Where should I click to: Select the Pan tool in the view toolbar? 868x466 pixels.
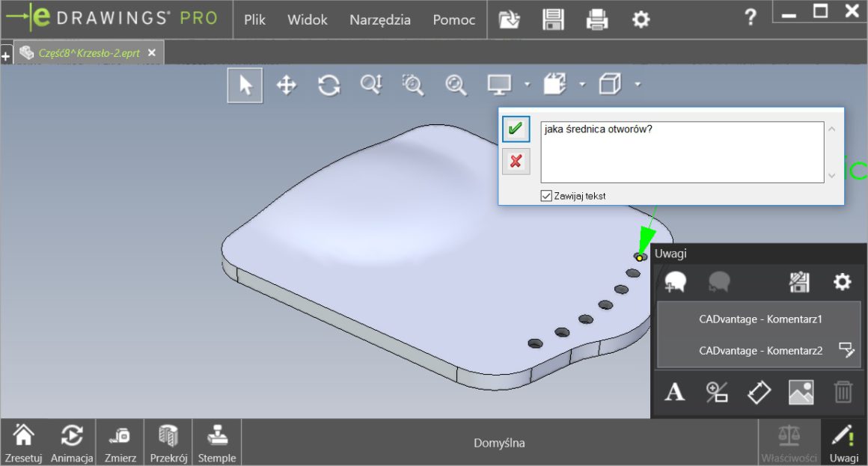click(x=286, y=85)
